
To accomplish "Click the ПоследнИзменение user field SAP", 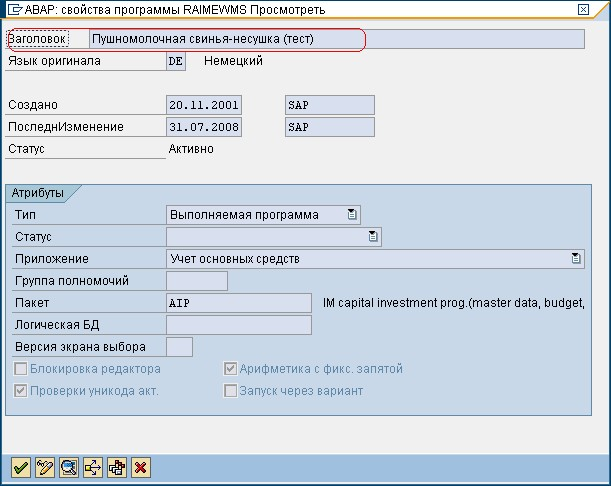I will click(x=330, y=127).
